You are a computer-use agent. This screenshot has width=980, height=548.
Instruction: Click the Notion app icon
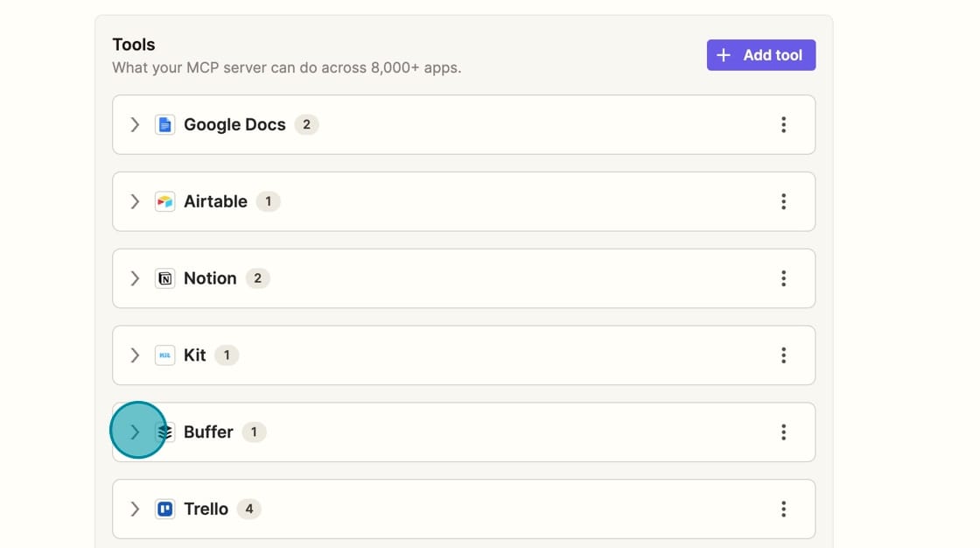[x=165, y=278]
